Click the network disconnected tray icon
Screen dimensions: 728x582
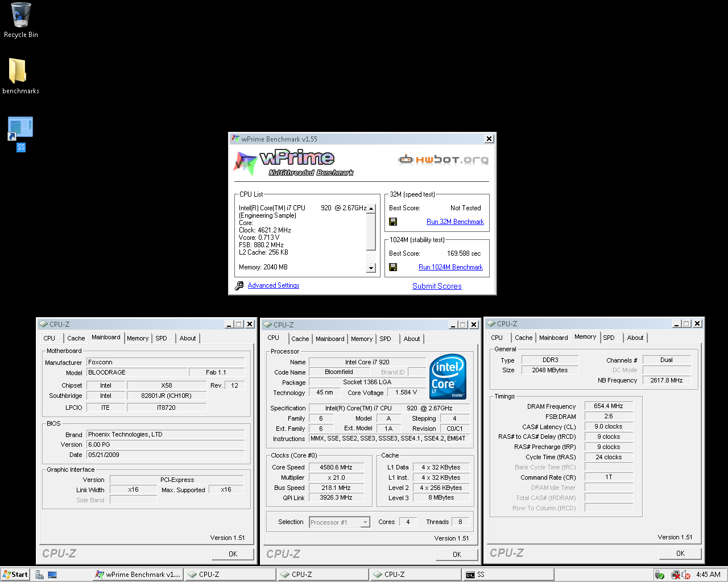(x=676, y=575)
